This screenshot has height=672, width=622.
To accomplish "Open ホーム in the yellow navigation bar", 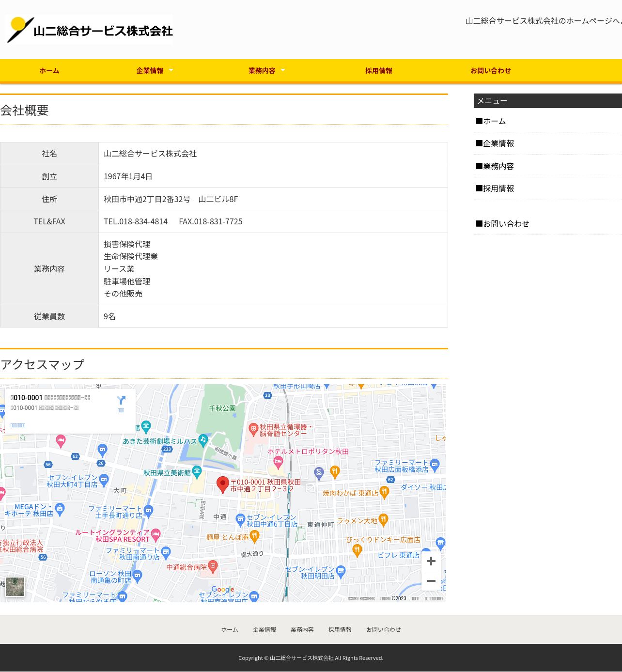I will click(49, 71).
